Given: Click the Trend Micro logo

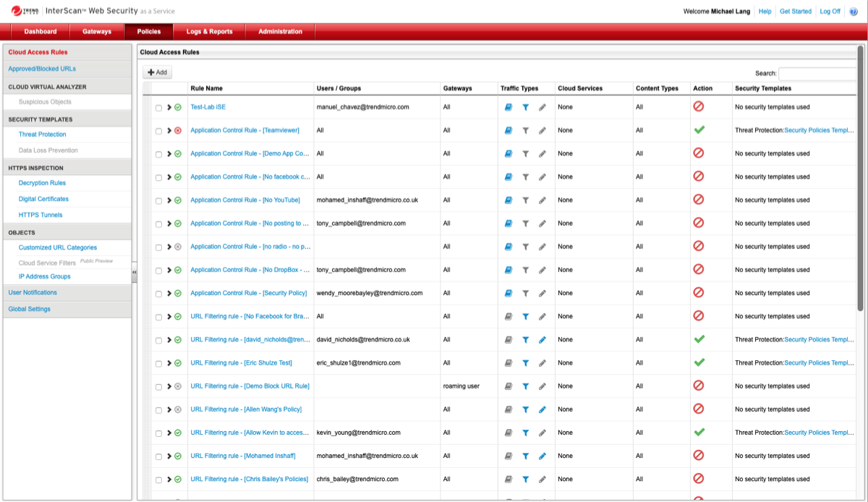Looking at the screenshot, I should (25, 11).
